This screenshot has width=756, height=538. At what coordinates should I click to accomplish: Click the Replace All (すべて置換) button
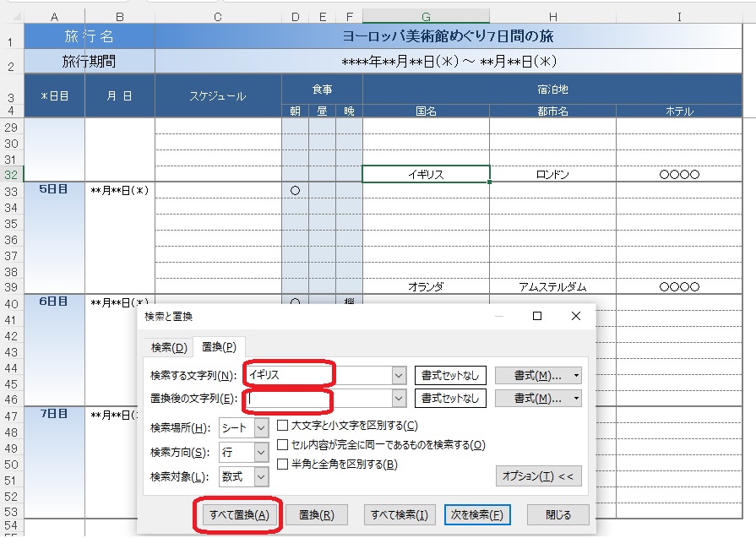(239, 515)
